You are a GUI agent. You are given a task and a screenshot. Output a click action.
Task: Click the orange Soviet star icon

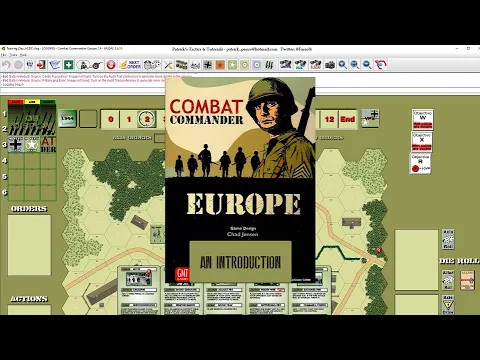(220, 65)
